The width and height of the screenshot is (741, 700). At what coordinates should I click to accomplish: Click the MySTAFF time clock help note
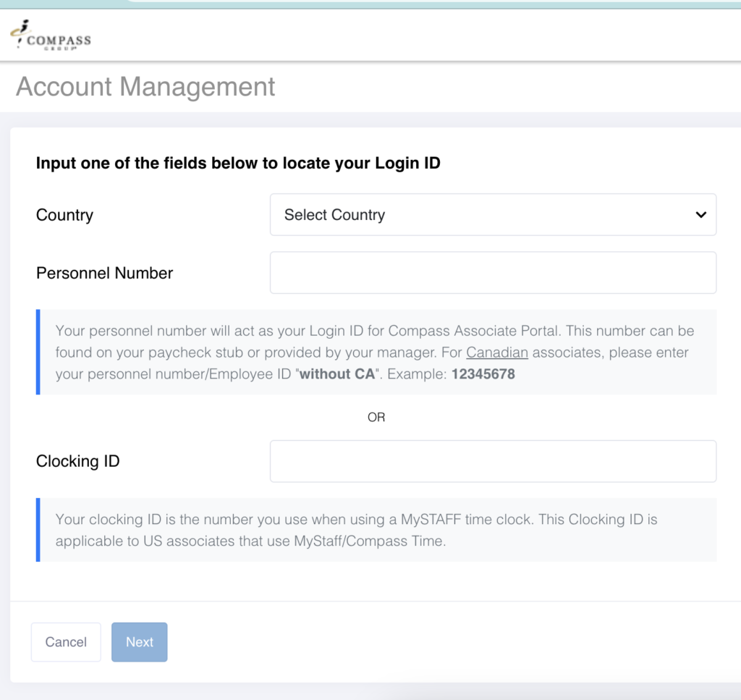[356, 530]
